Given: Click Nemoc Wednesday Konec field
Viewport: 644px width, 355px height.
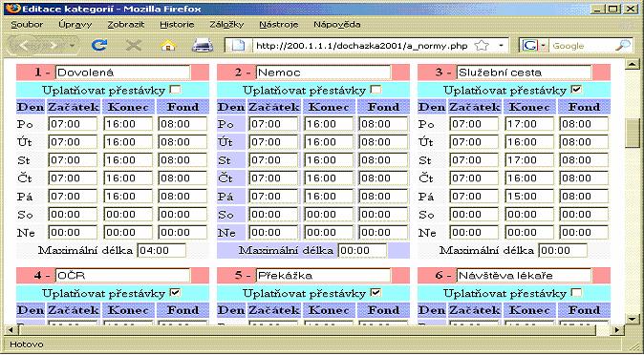Looking at the screenshot, I should click(328, 160).
